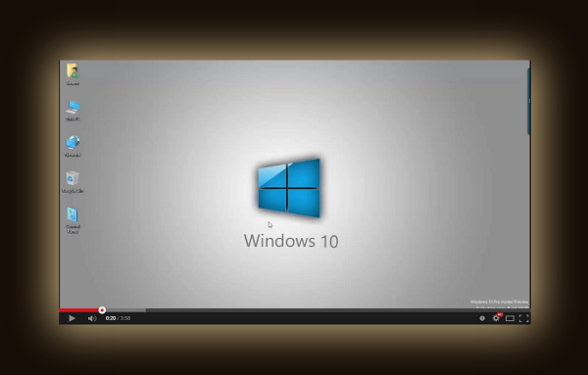This screenshot has width=588, height=375.
Task: Mute the video with the speaker icon
Action: (92, 318)
